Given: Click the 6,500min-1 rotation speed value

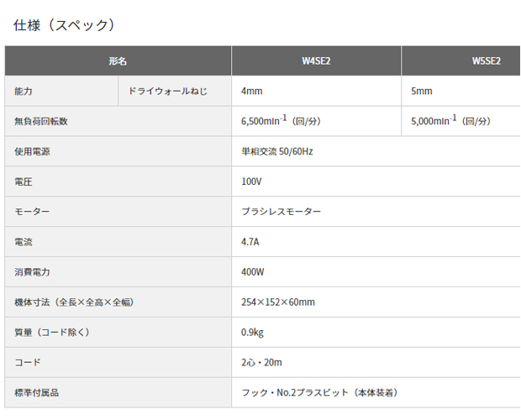Looking at the screenshot, I should click(x=281, y=121).
